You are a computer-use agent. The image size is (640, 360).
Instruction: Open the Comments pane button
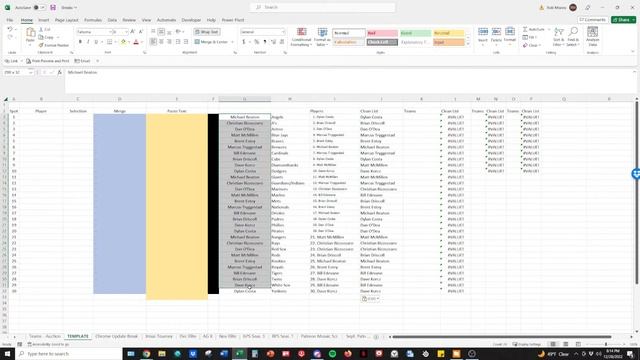(x=593, y=20)
